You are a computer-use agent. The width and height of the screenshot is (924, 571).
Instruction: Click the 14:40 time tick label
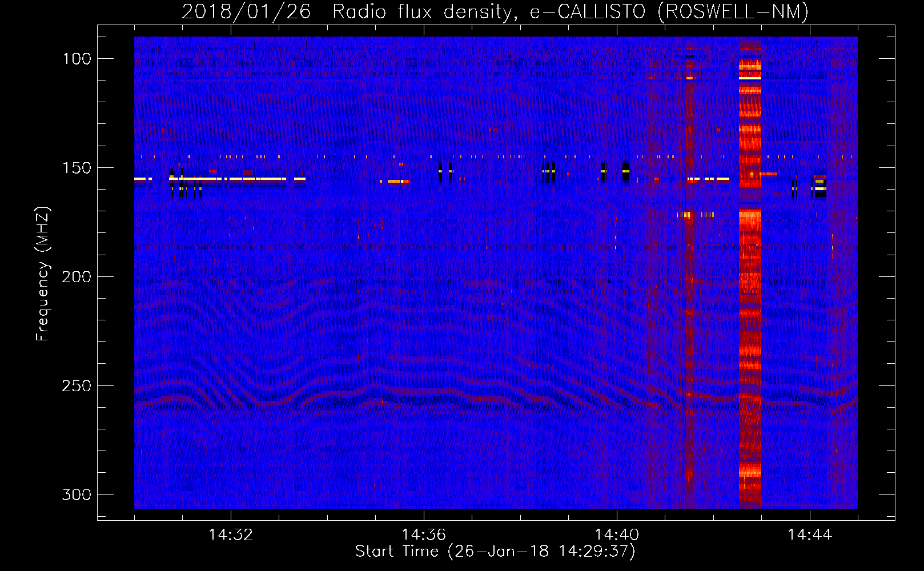[617, 535]
